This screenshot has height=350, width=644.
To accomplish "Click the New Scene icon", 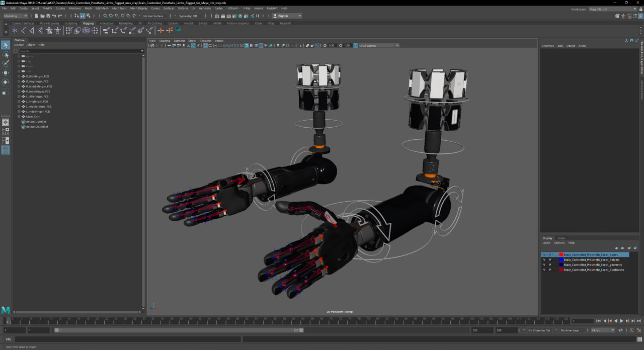I will coord(37,16).
